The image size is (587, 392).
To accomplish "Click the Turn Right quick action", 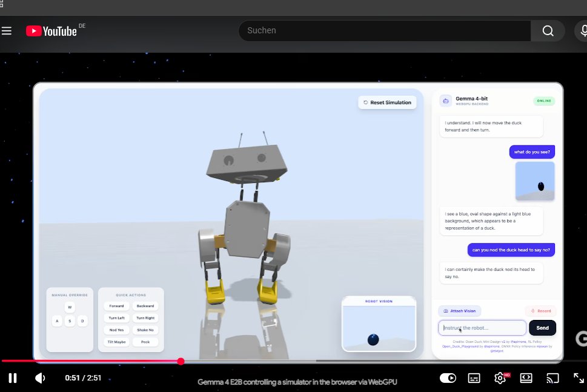I will 145,318.
